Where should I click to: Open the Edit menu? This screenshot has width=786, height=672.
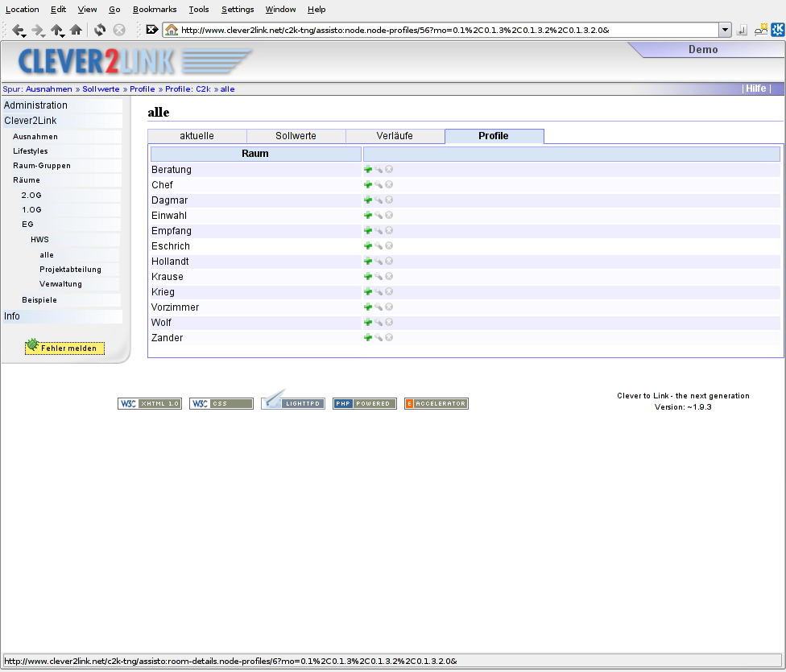pos(58,9)
